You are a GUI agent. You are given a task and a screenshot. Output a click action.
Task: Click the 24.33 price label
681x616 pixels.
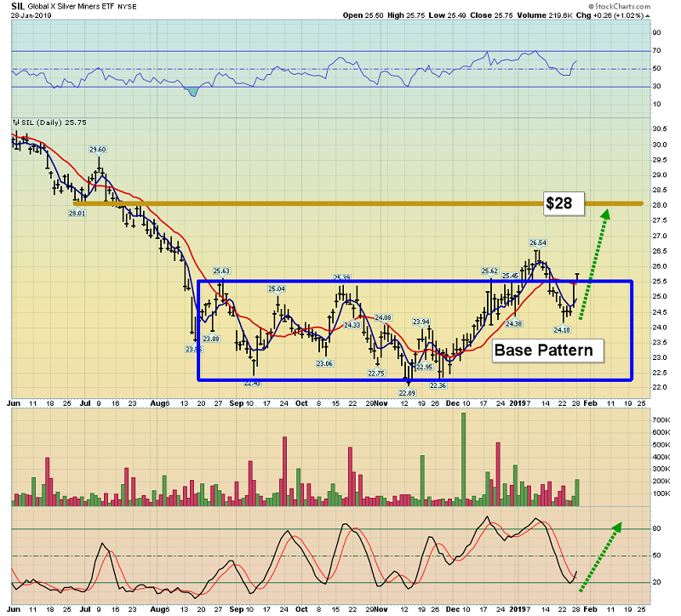click(352, 325)
